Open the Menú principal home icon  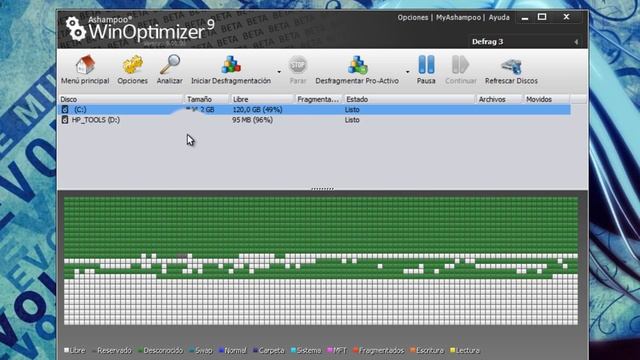click(85, 65)
